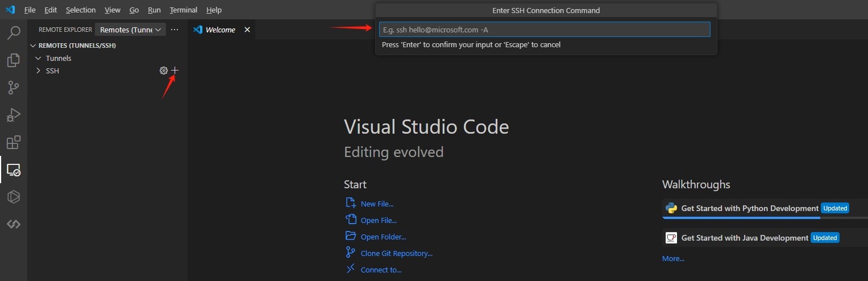Screen dimensions: 868x281
Task: Open the Remotes (Tunnels/SSH) dropdown selector
Action: 130,30
